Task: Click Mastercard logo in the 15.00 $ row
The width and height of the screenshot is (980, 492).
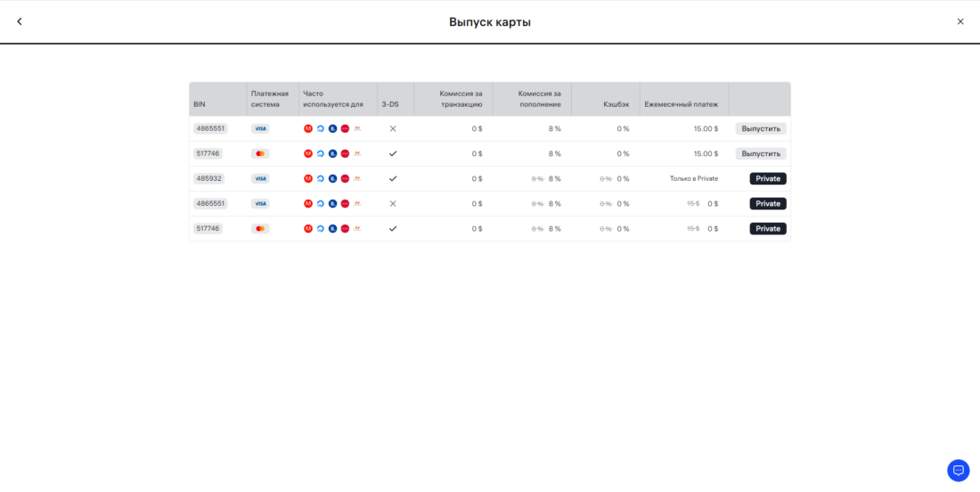Action: coord(260,153)
